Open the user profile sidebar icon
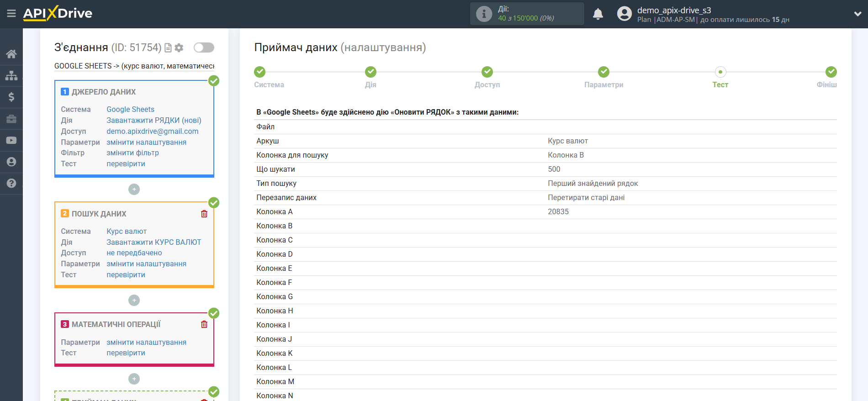The image size is (868, 401). 11,162
